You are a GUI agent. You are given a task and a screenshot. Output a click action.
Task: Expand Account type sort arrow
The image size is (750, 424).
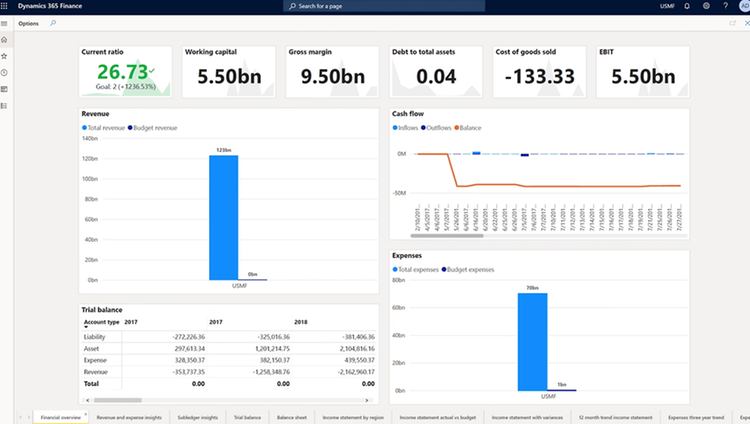(86, 327)
